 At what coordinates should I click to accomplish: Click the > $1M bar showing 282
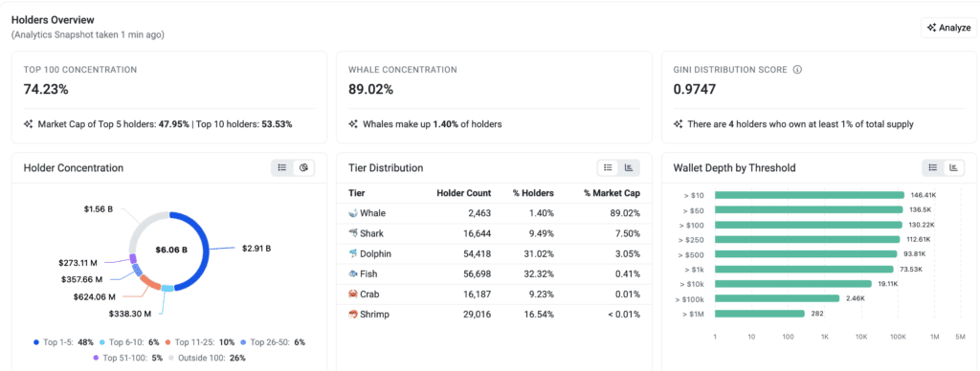pos(759,314)
